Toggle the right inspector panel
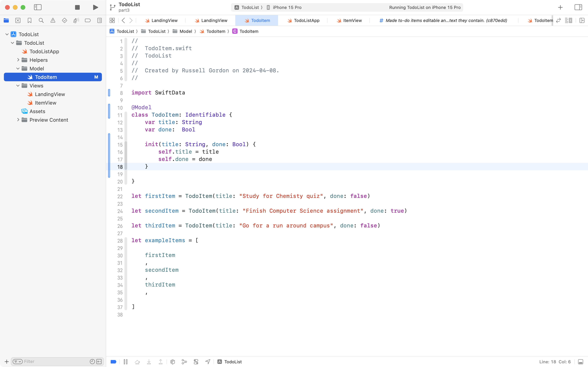Screen dimensions: 588x367 pyautogui.click(x=578, y=7)
